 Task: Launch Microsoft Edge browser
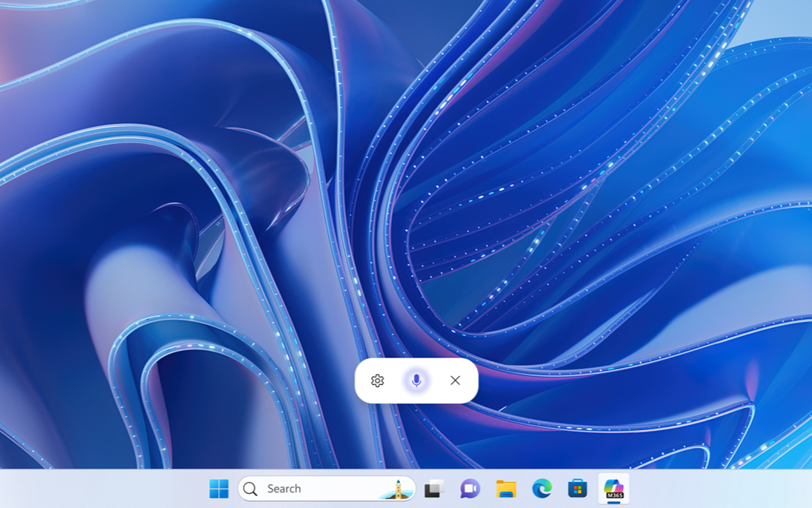click(541, 488)
